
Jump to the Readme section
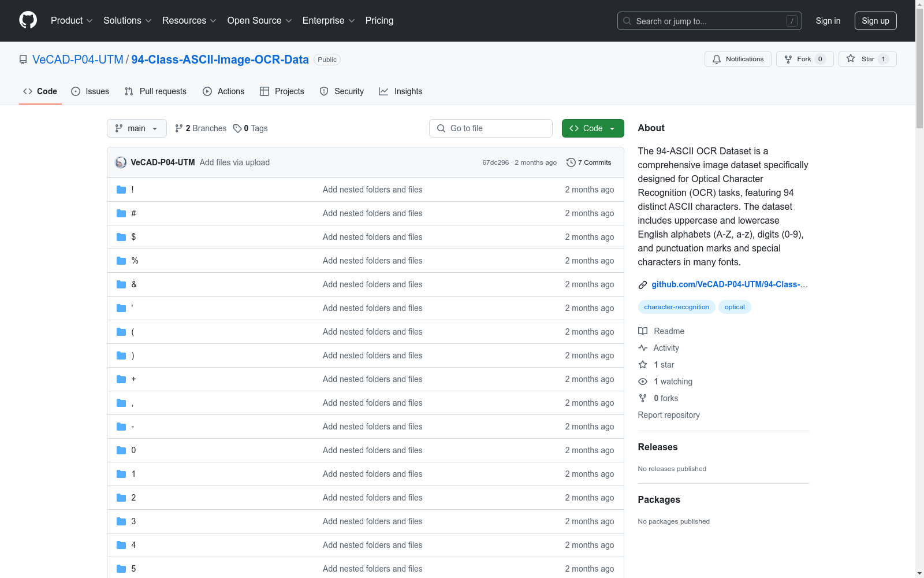661,331
